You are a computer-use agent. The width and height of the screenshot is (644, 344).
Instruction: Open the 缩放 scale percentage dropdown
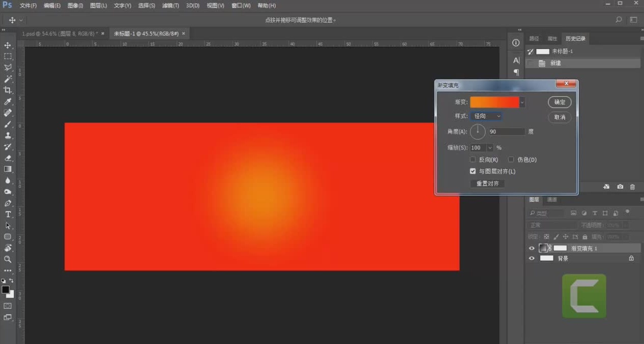[490, 148]
